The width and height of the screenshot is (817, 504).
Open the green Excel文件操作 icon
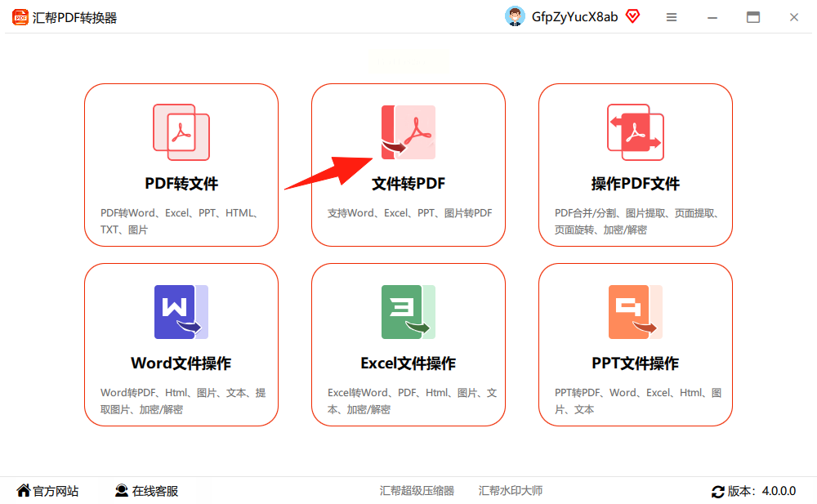(x=408, y=312)
